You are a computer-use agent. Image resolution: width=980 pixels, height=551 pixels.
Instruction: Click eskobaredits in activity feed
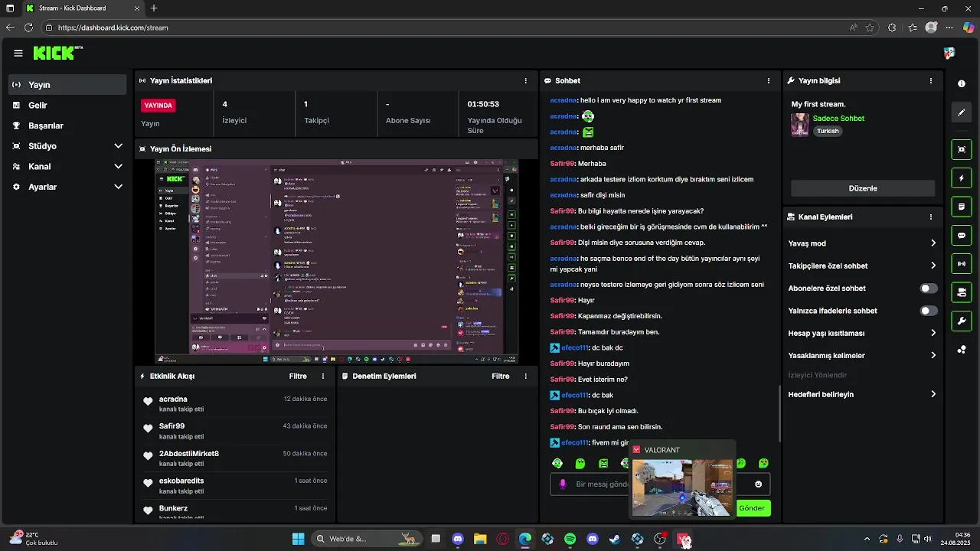click(x=181, y=481)
